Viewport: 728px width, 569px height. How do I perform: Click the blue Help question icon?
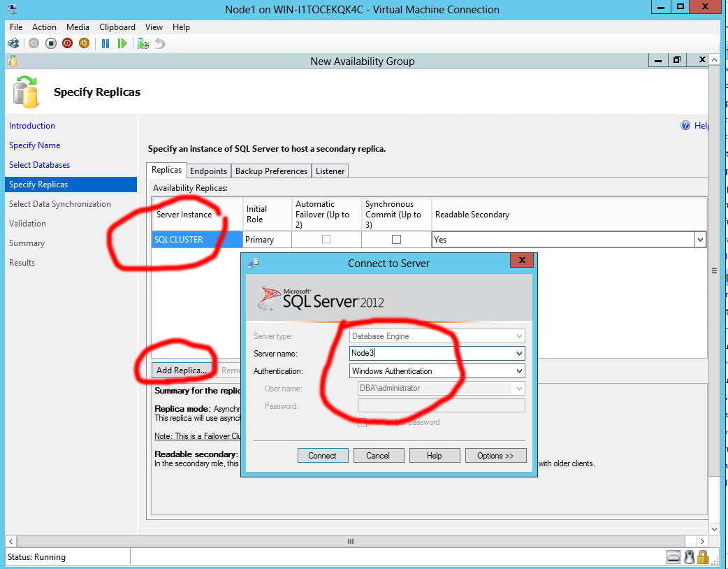(x=685, y=125)
